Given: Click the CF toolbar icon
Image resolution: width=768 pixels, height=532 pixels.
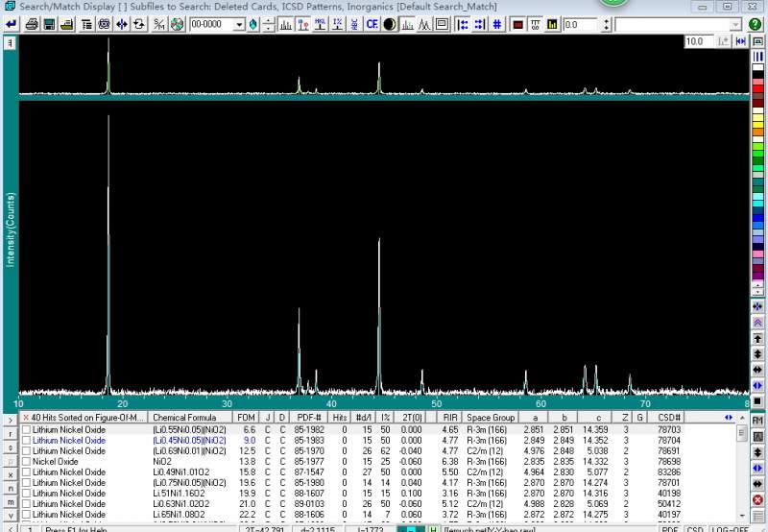Looking at the screenshot, I should tap(372, 24).
